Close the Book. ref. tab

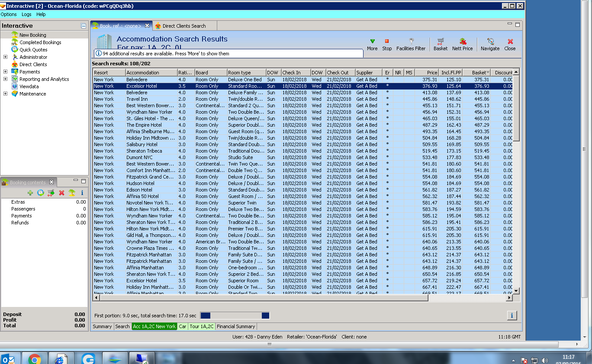[147, 26]
